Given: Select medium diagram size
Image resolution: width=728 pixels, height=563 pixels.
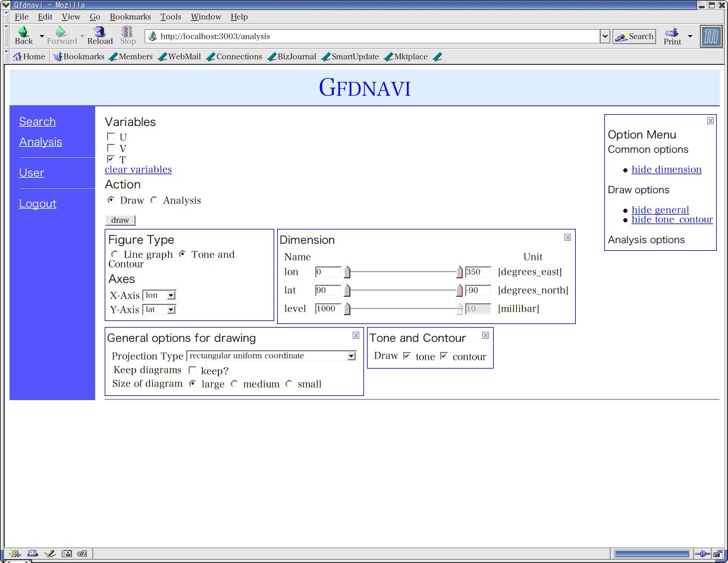Looking at the screenshot, I should click(234, 383).
